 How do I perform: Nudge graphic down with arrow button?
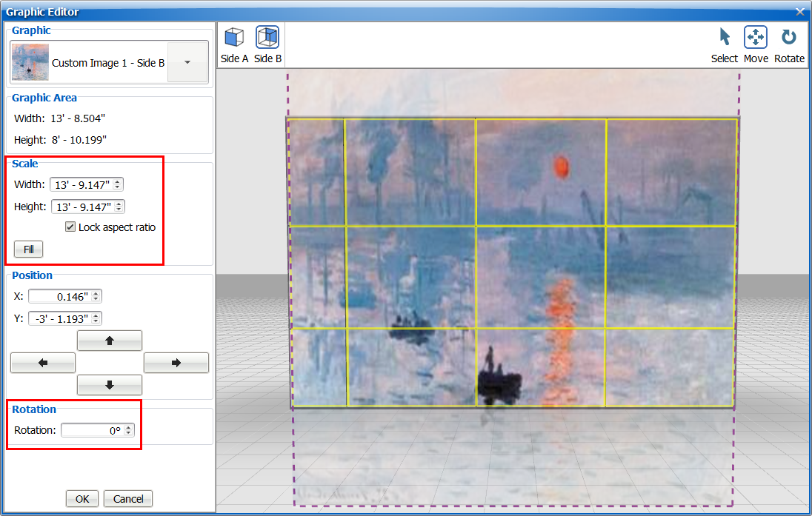[110, 385]
